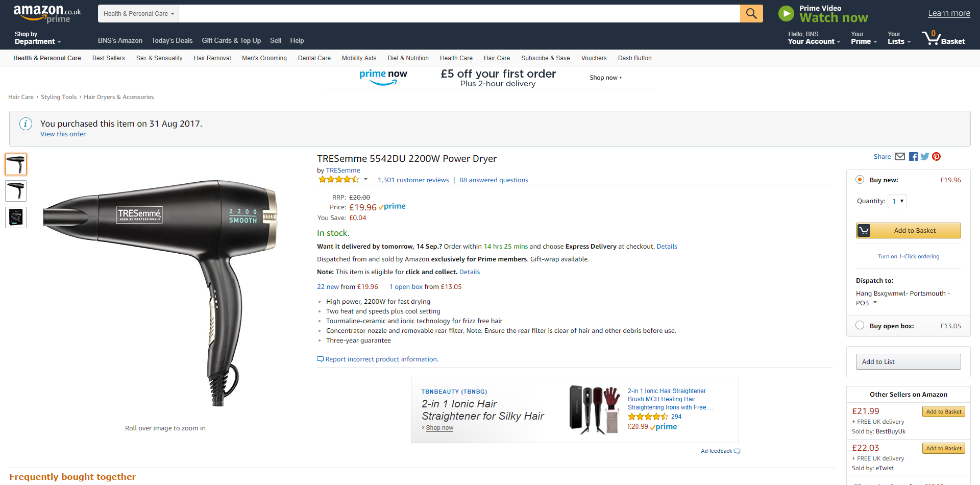Open the star rating breakdown popover

point(365,179)
